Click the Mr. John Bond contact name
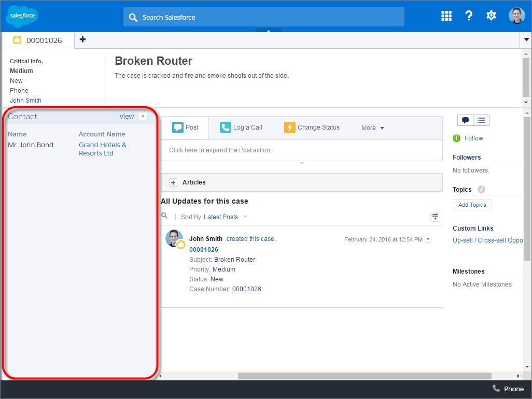This screenshot has width=532, height=399. (31, 145)
